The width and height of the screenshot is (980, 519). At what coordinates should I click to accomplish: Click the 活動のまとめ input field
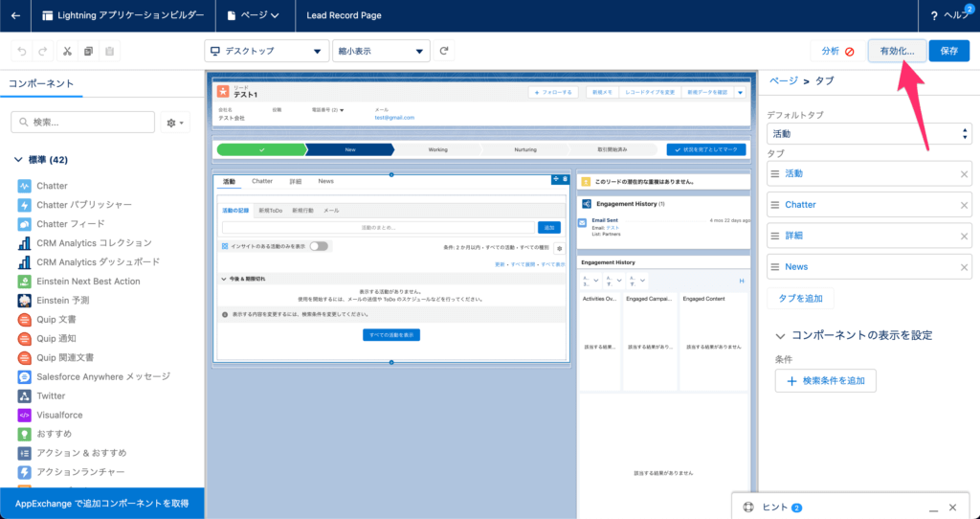pos(378,228)
